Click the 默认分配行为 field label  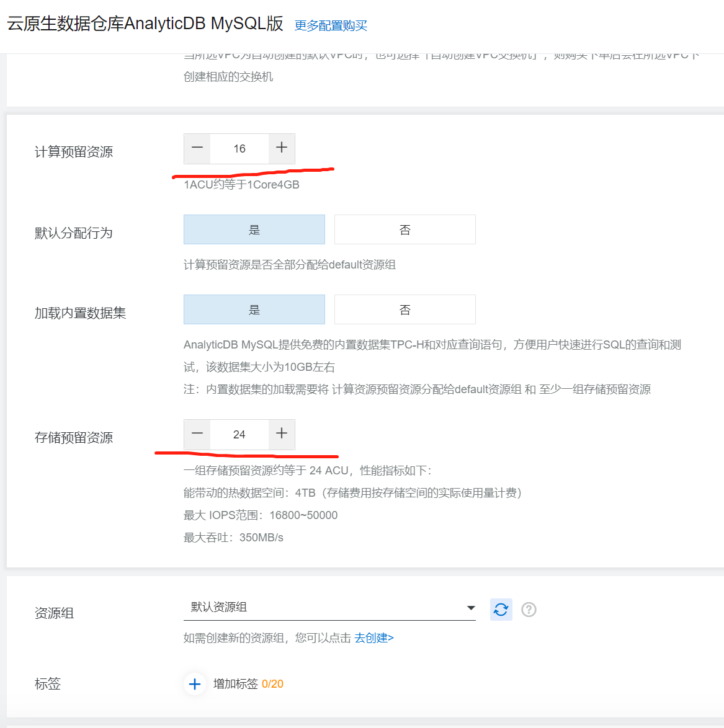(x=73, y=233)
